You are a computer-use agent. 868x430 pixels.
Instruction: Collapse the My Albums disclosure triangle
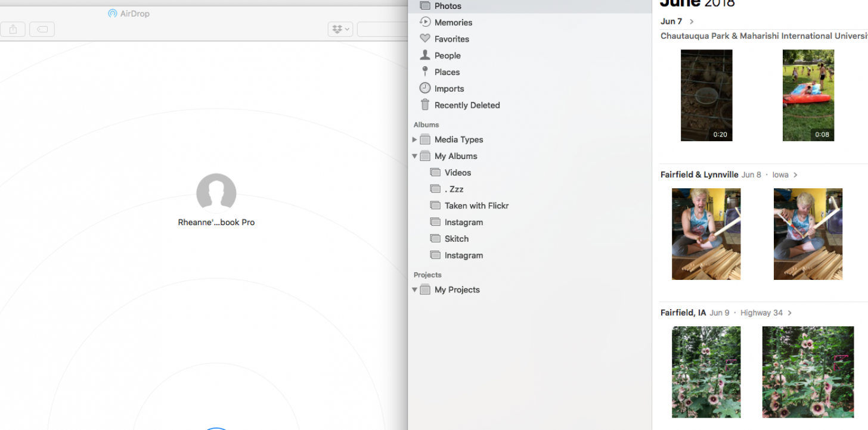click(415, 157)
